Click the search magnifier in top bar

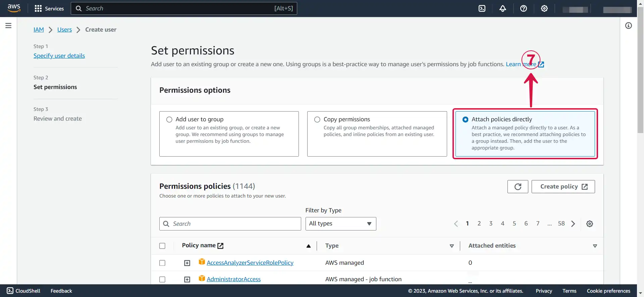(x=79, y=8)
